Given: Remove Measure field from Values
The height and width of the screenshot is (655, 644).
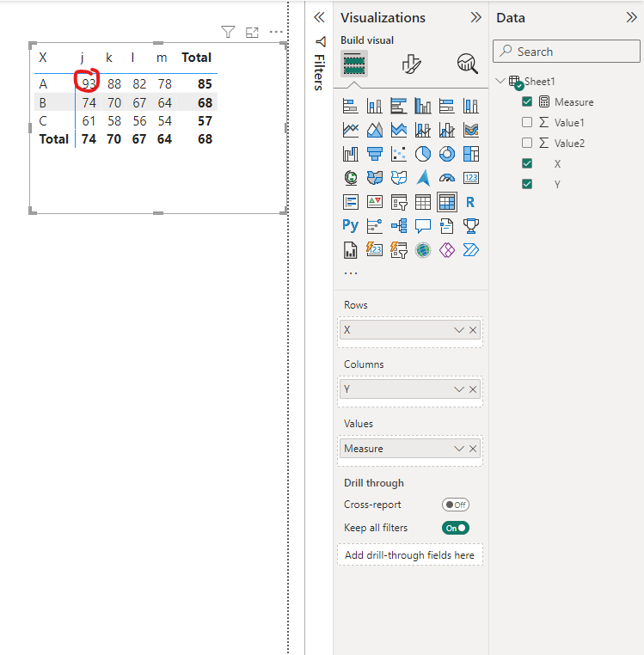Looking at the screenshot, I should (473, 449).
